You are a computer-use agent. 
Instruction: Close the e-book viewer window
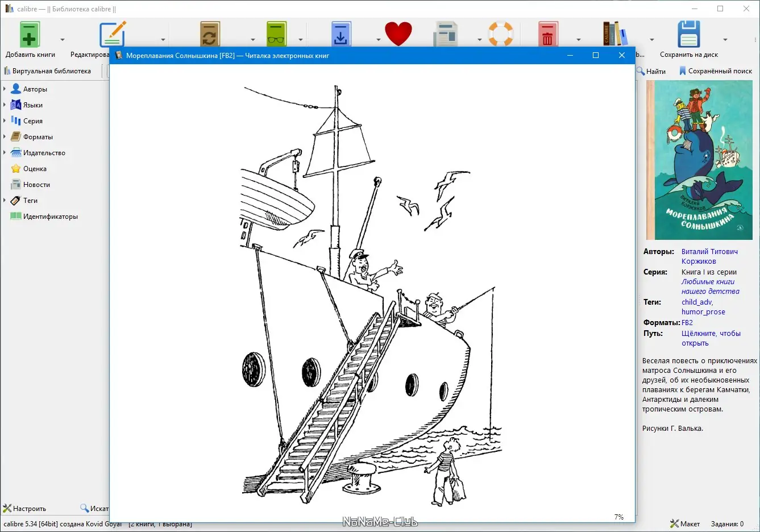622,55
